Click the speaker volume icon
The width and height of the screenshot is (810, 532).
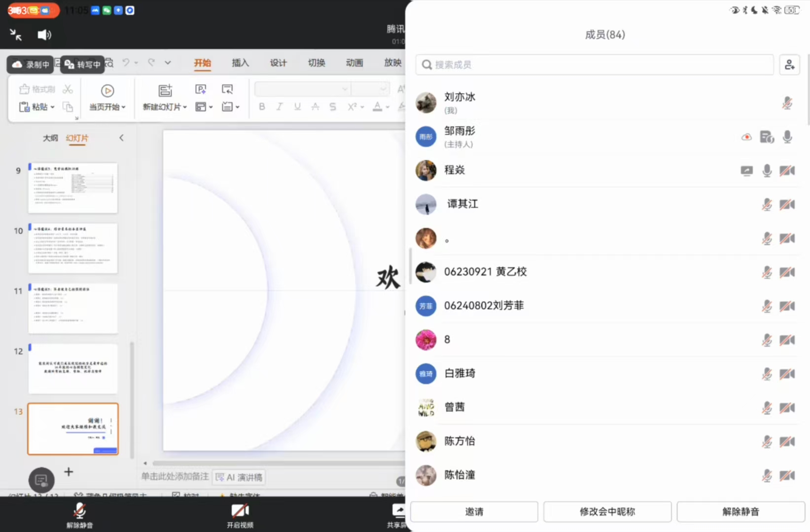44,35
